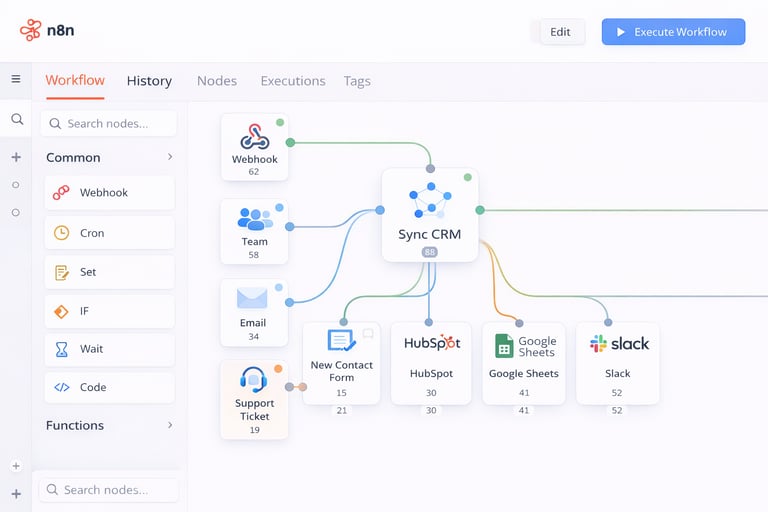Switch to the Workflow tab
The height and width of the screenshot is (512, 768).
[x=75, y=80]
